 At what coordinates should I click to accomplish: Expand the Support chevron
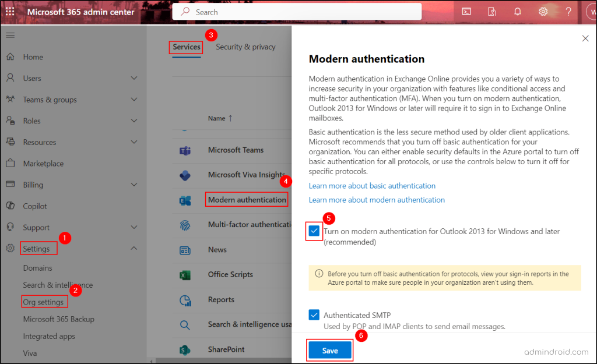(x=134, y=227)
